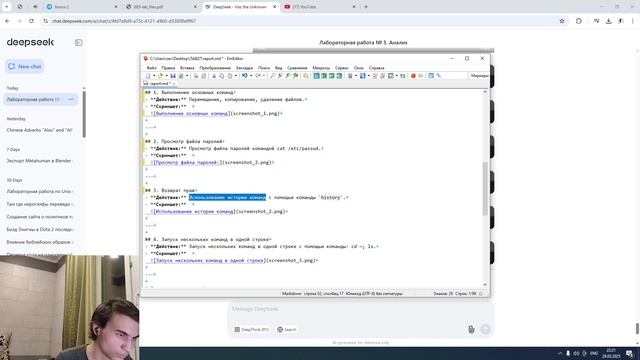This screenshot has width=640, height=360.
Task: Click the EmEditor vertical scrollbar thumb
Action: pos(485,189)
